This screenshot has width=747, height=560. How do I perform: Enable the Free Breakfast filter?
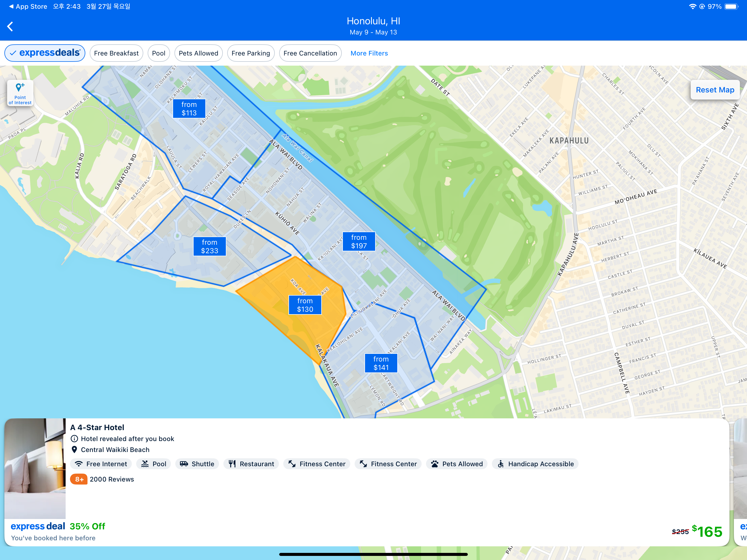[x=116, y=53]
